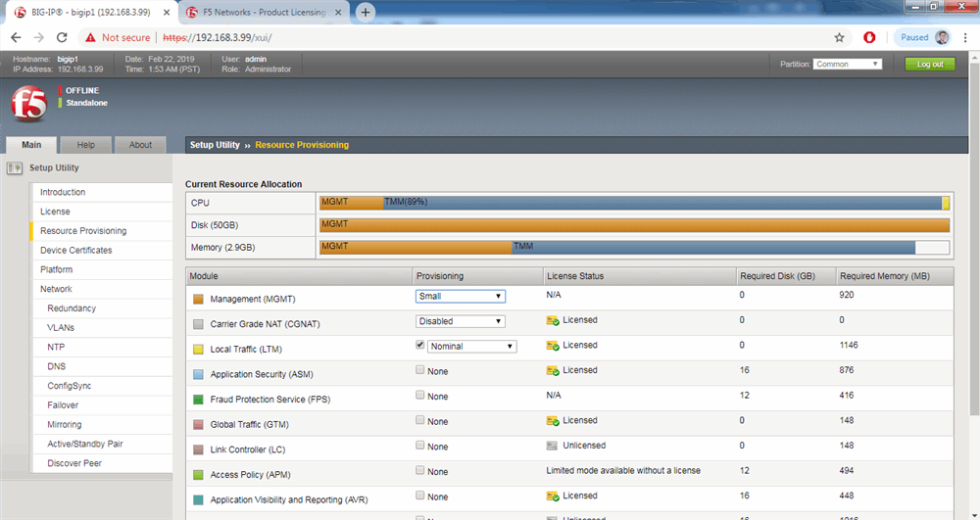Click the Setup Utility sidebar icon

click(x=15, y=167)
